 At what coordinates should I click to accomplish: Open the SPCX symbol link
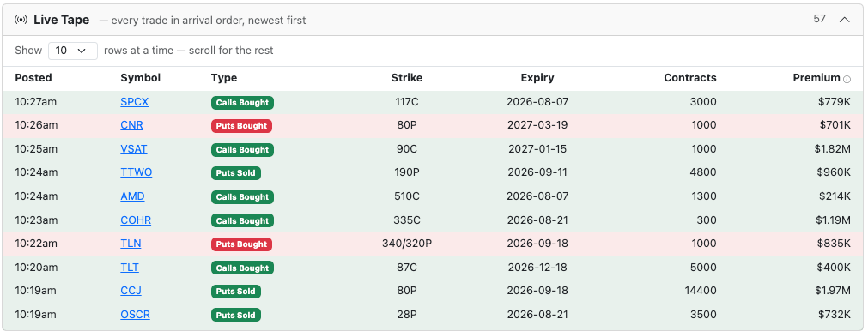point(135,102)
